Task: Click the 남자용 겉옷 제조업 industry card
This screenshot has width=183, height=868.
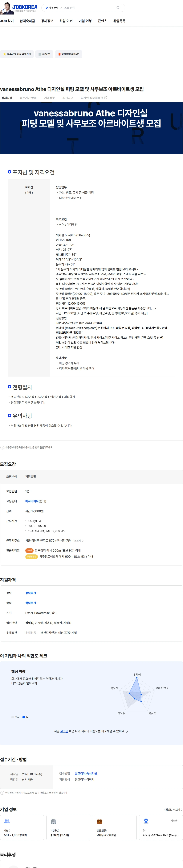Action: [x=115, y=828]
